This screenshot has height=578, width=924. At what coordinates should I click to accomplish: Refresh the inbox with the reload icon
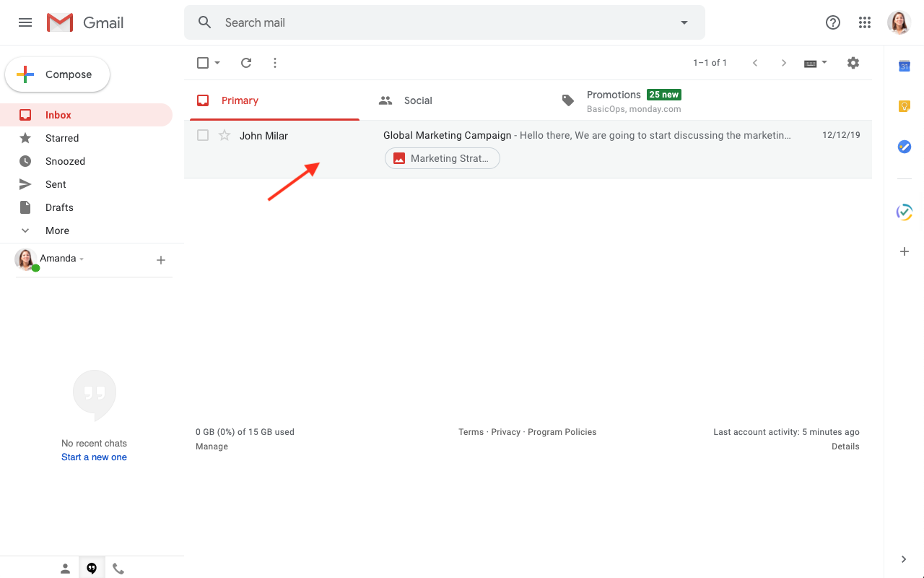246,63
